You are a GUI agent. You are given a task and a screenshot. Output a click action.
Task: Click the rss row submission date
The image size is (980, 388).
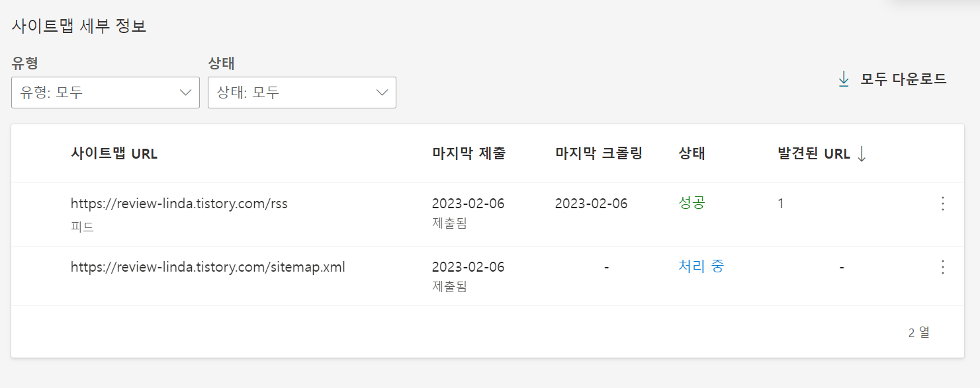point(468,204)
